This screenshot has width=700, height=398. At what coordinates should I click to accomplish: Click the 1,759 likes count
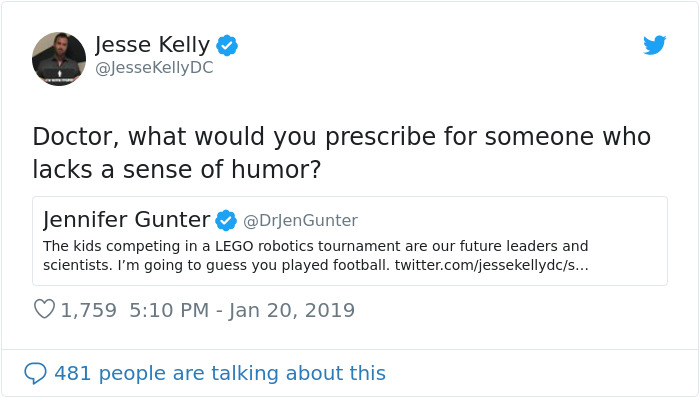tap(88, 310)
